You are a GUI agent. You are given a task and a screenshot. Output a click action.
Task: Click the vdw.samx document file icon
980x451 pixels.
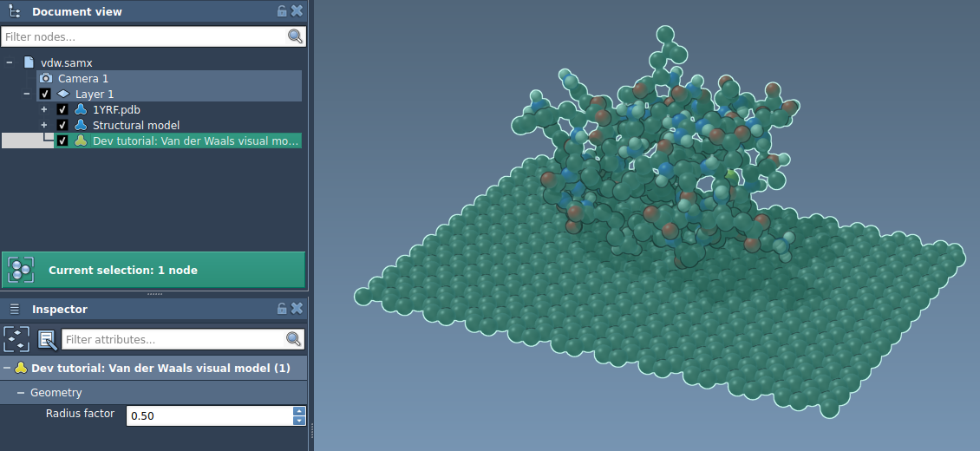[x=29, y=62]
